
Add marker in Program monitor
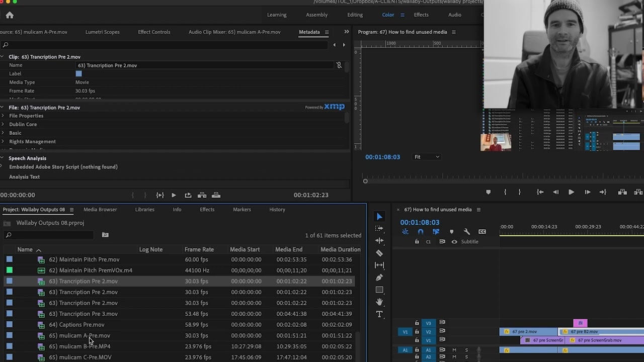tap(488, 192)
